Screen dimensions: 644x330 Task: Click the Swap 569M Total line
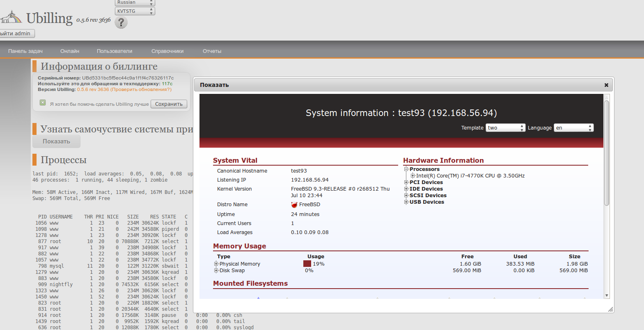pyautogui.click(x=71, y=198)
